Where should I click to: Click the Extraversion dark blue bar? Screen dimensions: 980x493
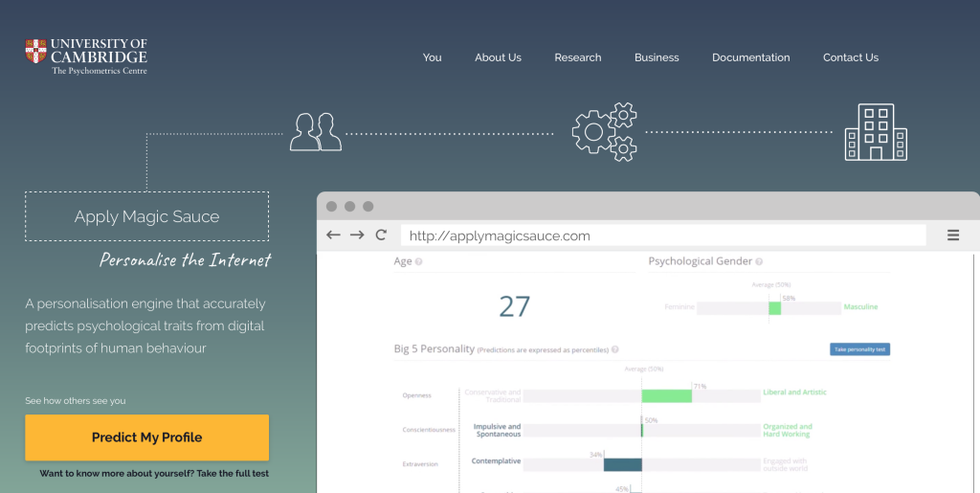[x=622, y=464]
